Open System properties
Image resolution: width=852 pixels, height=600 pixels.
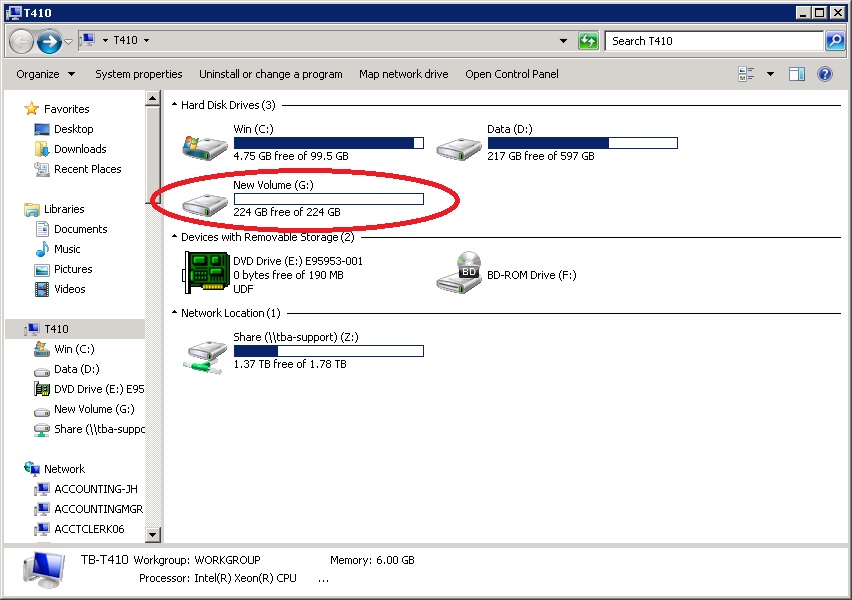pyautogui.click(x=139, y=73)
